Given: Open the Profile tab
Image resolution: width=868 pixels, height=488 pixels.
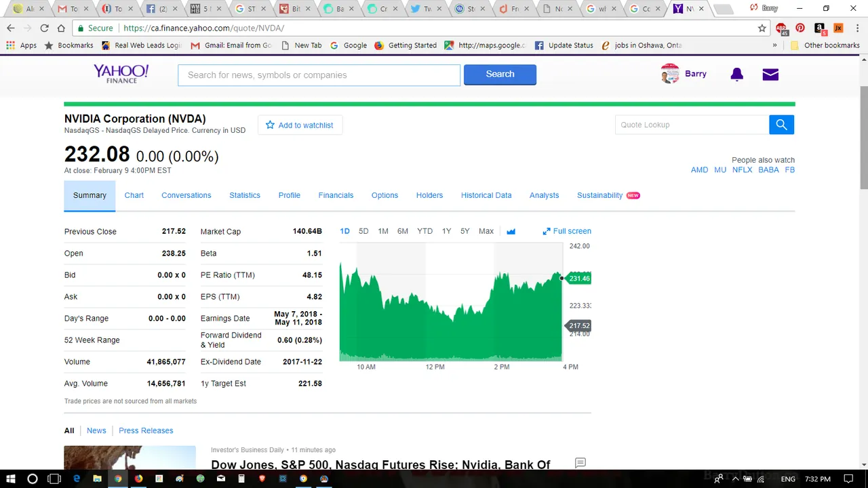Looking at the screenshot, I should (x=290, y=195).
